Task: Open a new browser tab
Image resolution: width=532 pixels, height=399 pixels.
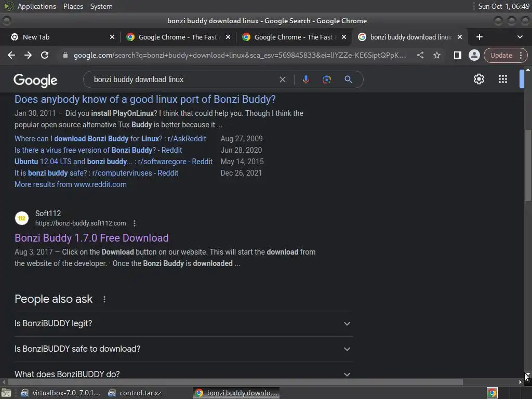Action: [479, 37]
